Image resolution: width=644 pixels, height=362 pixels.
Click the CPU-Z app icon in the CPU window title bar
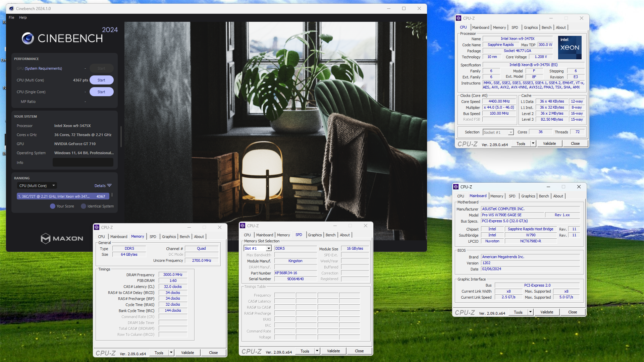pyautogui.click(x=459, y=18)
